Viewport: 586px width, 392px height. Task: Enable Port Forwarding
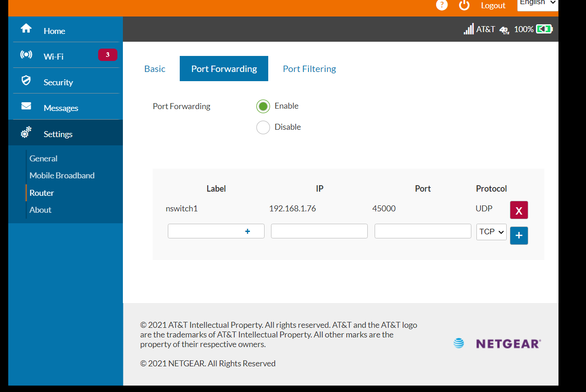tap(263, 106)
